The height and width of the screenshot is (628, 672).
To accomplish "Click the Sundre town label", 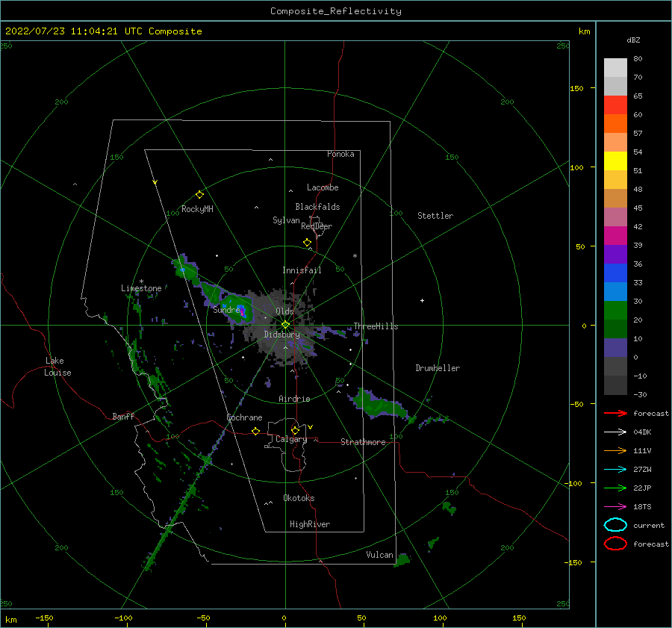I will coord(226,309).
